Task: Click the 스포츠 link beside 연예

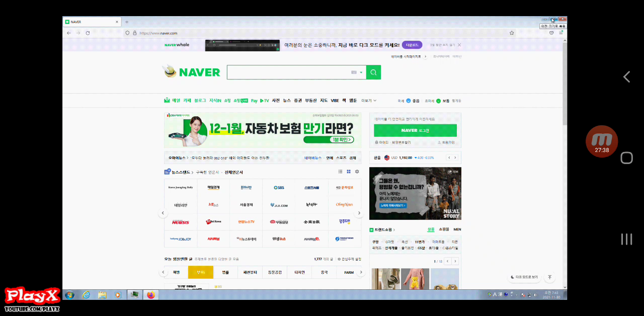Action: 341,157
